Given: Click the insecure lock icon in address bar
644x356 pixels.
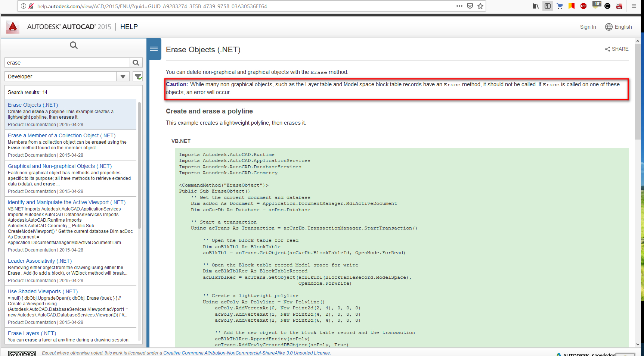Looking at the screenshot, I should [x=31, y=6].
